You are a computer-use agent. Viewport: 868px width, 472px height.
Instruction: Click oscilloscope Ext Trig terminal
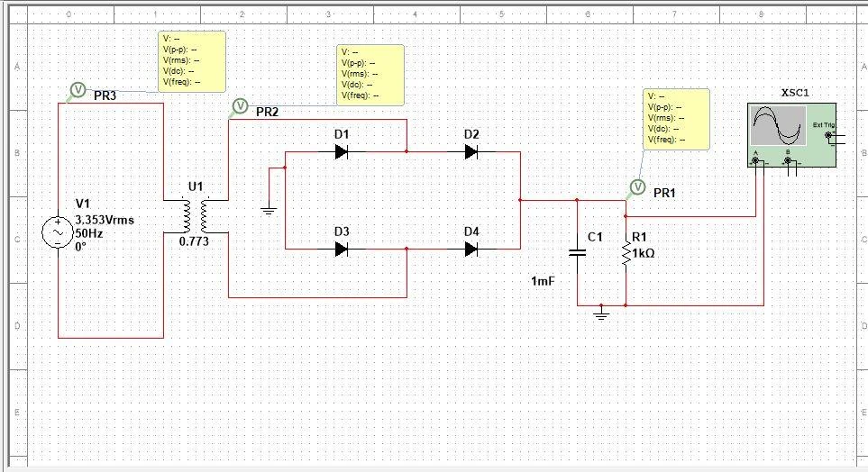828,135
